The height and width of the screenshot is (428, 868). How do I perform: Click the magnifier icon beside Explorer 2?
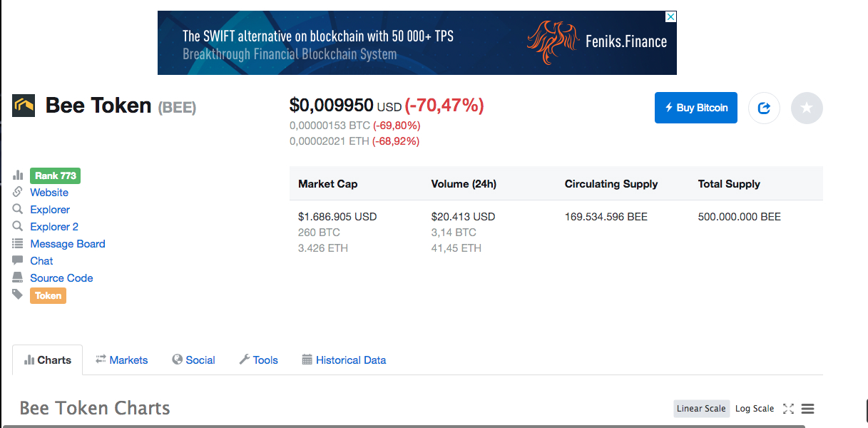pos(18,227)
